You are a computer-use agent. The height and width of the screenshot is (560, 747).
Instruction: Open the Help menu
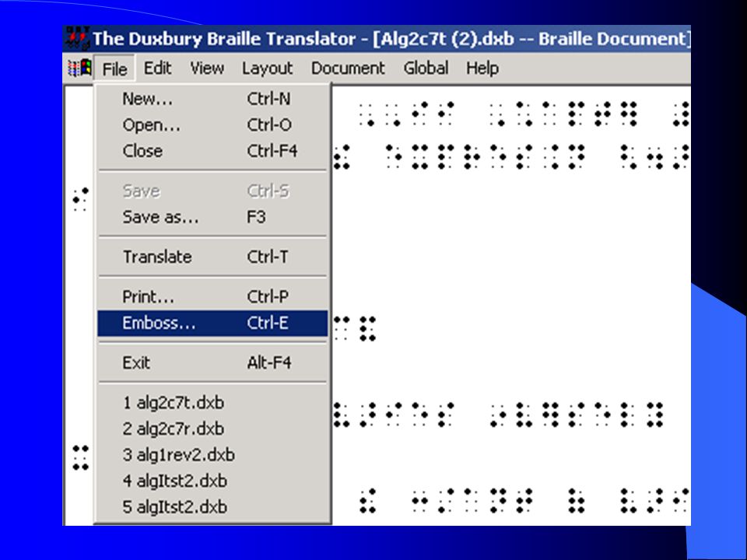pyautogui.click(x=482, y=68)
